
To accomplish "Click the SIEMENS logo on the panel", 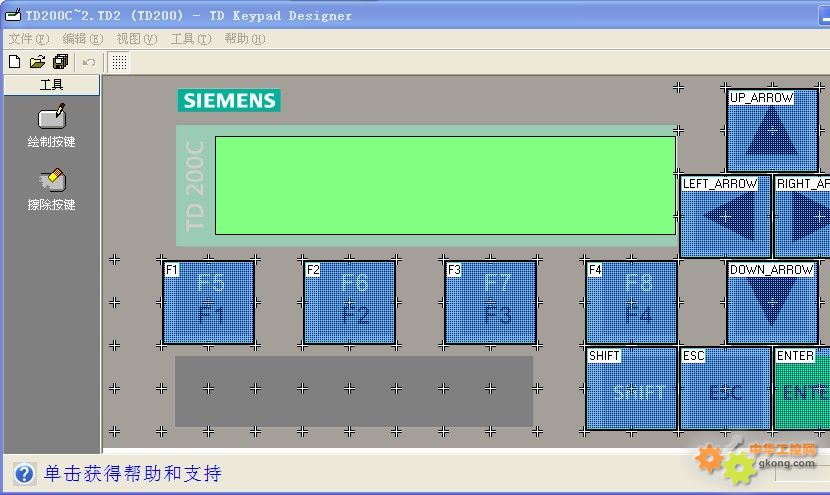I will point(229,100).
